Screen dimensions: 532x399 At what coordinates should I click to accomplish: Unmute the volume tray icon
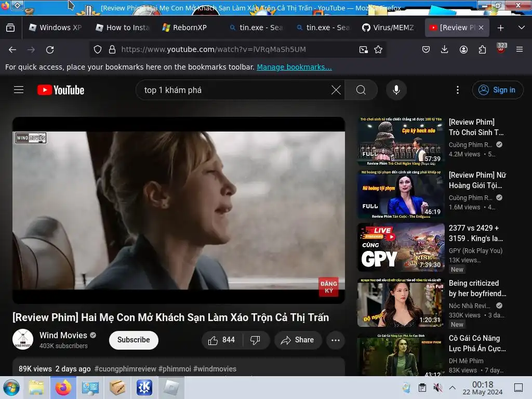click(x=437, y=388)
